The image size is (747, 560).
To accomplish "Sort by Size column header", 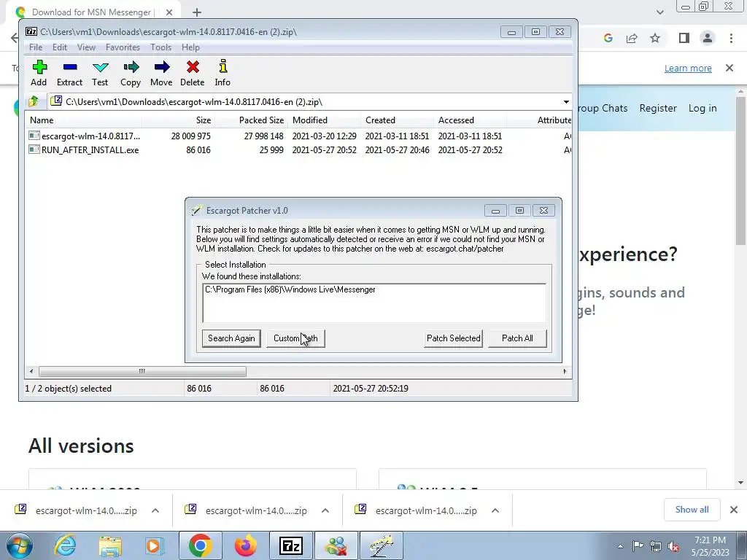I will (x=178, y=120).
